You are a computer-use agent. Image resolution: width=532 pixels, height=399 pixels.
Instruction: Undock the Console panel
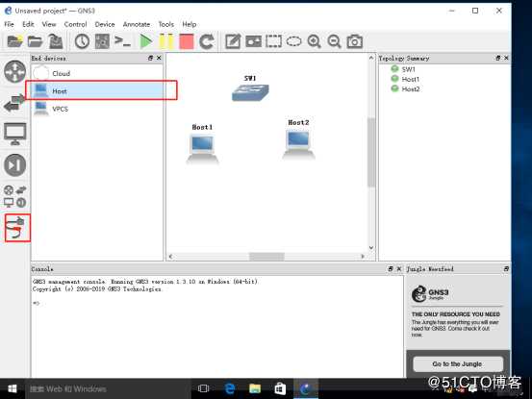(391, 269)
